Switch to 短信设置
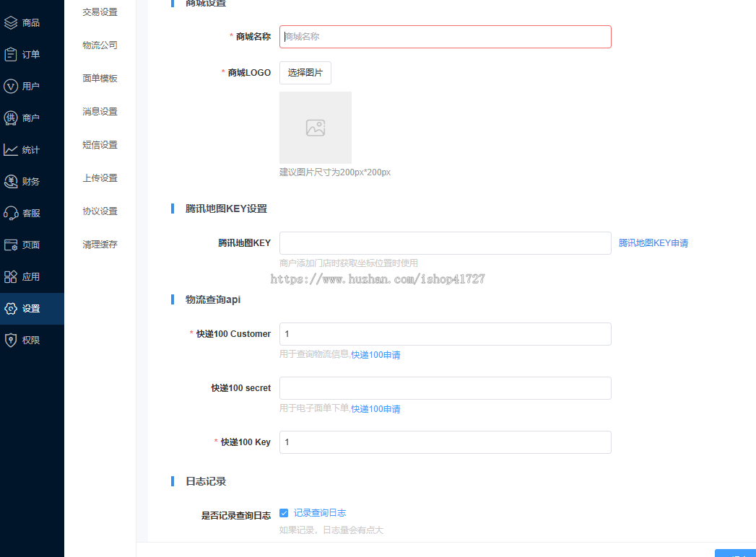This screenshot has height=557, width=756. pos(100,145)
